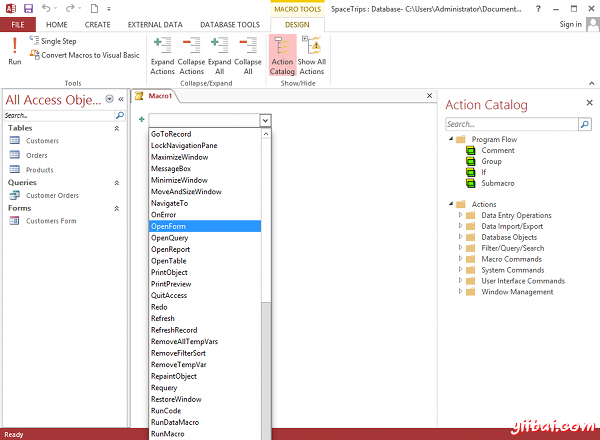Collapse the Queries group in navigation pane
Image resolution: width=600 pixels, height=440 pixels.
pos(116,183)
